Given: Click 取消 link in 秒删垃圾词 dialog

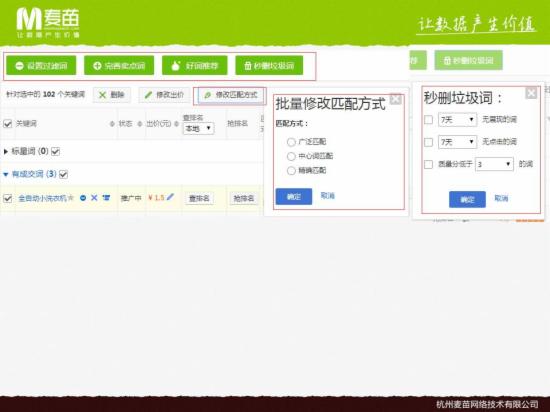Looking at the screenshot, I should 501,198.
